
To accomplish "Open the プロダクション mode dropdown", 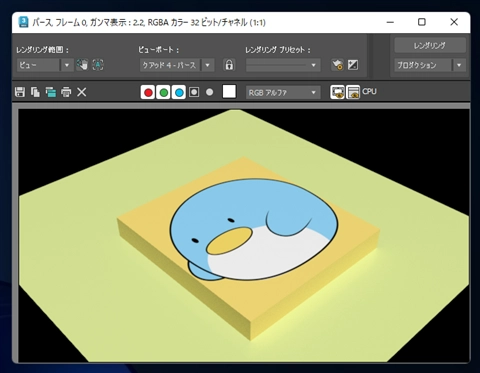I will (x=430, y=65).
